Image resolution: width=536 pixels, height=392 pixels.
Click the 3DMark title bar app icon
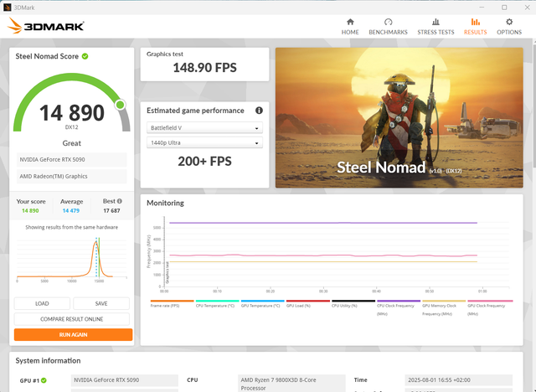pyautogui.click(x=7, y=8)
